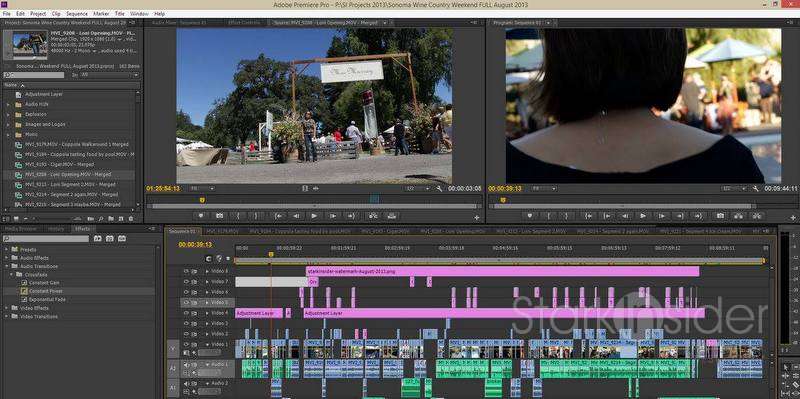Image resolution: width=800 pixels, height=399 pixels.
Task: Mark Out point in Source monitor
Action: click(256, 216)
